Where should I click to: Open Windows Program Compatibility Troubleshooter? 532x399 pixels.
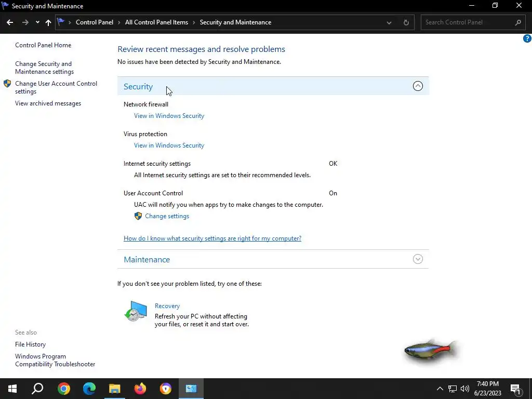(55, 361)
